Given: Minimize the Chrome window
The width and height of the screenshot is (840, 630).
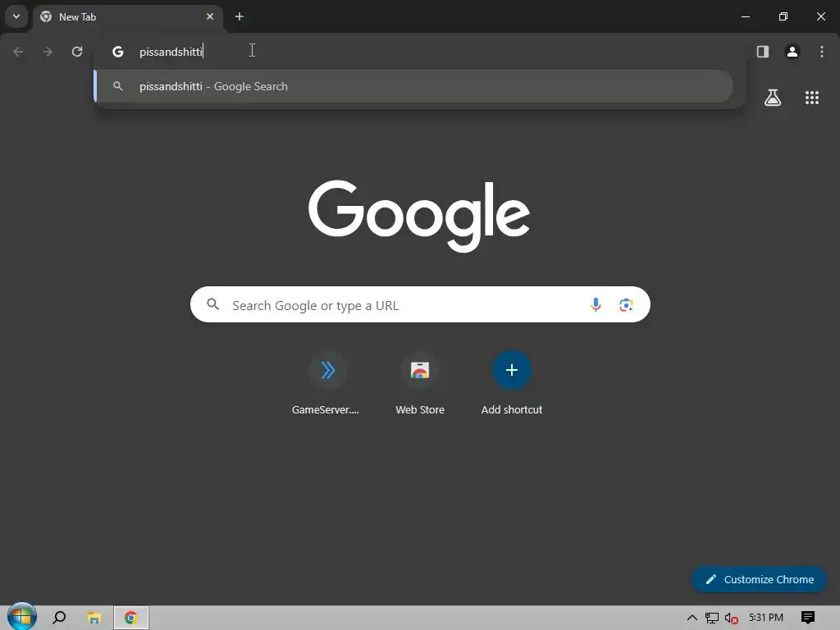Looking at the screenshot, I should (745, 16).
